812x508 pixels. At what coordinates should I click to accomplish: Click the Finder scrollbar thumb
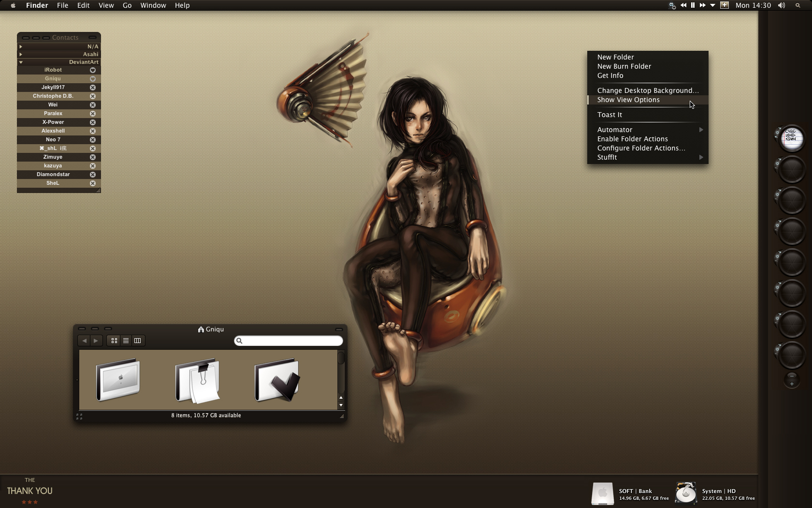tap(341, 358)
